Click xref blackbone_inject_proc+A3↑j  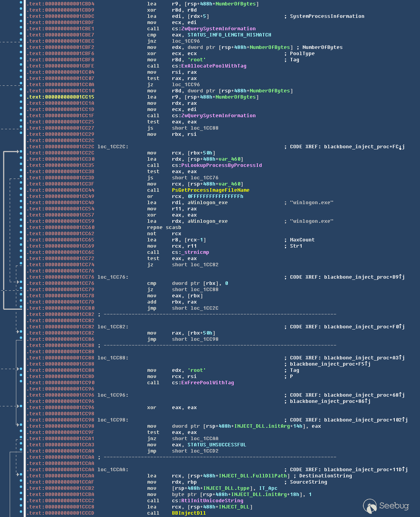click(x=364, y=358)
